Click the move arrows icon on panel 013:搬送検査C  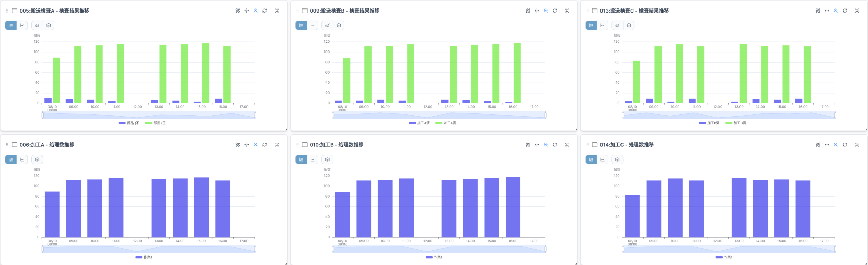pos(827,11)
